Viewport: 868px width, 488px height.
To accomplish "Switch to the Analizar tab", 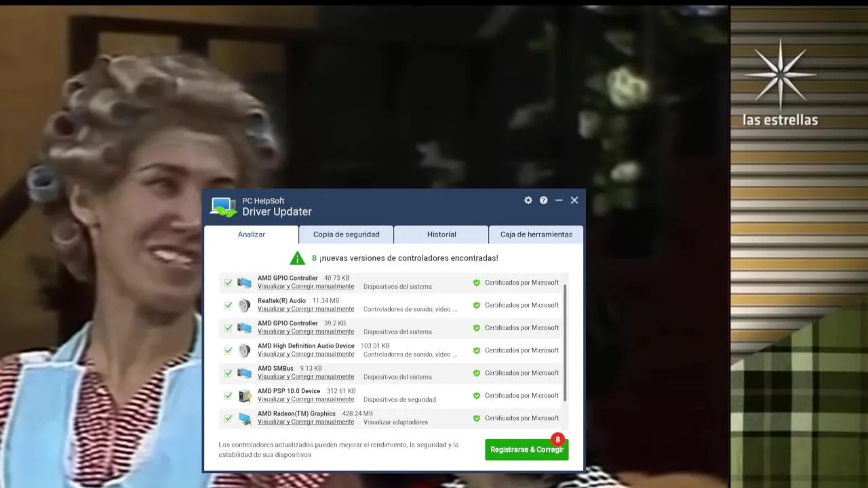I will click(x=252, y=235).
